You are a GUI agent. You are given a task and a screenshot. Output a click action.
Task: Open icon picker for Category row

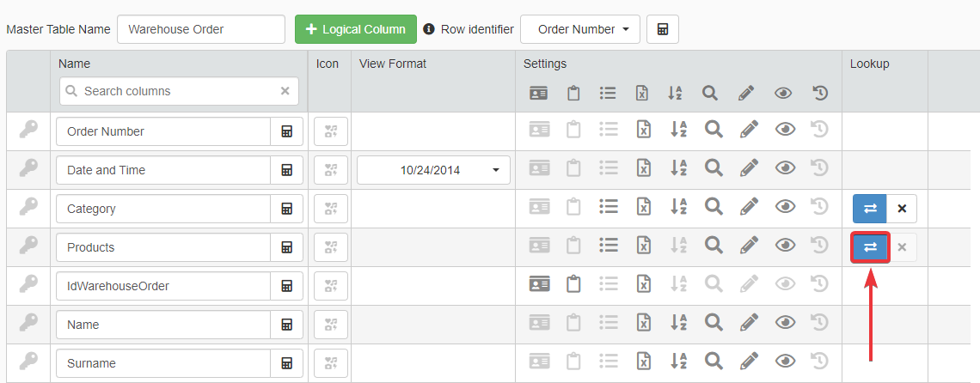coord(331,209)
